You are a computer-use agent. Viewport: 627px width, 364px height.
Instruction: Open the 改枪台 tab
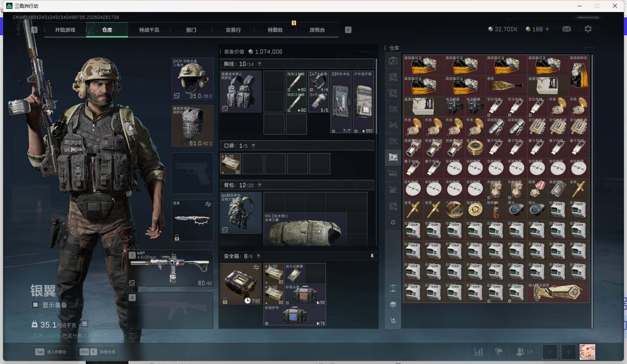(317, 30)
